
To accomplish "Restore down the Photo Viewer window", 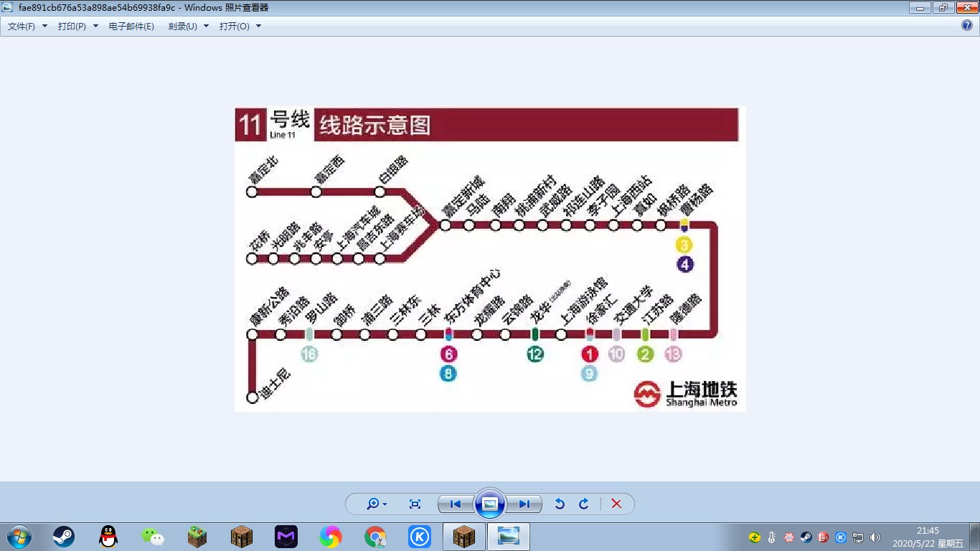I will click(943, 7).
